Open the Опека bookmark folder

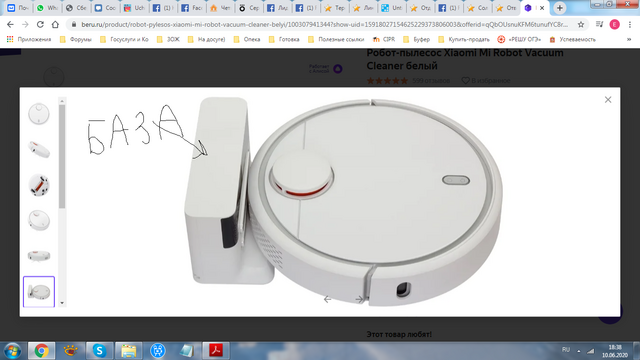tap(247, 40)
